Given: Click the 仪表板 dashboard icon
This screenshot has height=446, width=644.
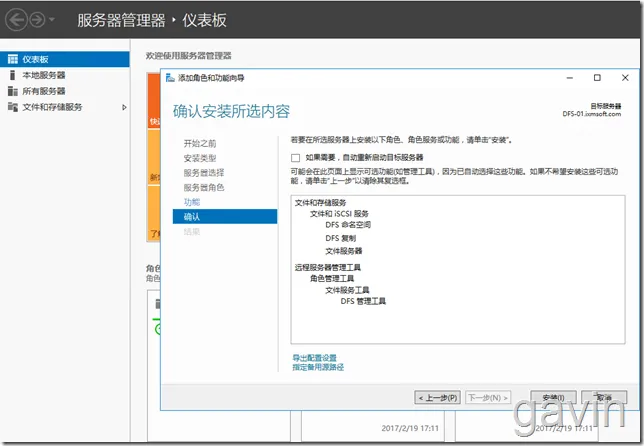Looking at the screenshot, I should coord(13,59).
